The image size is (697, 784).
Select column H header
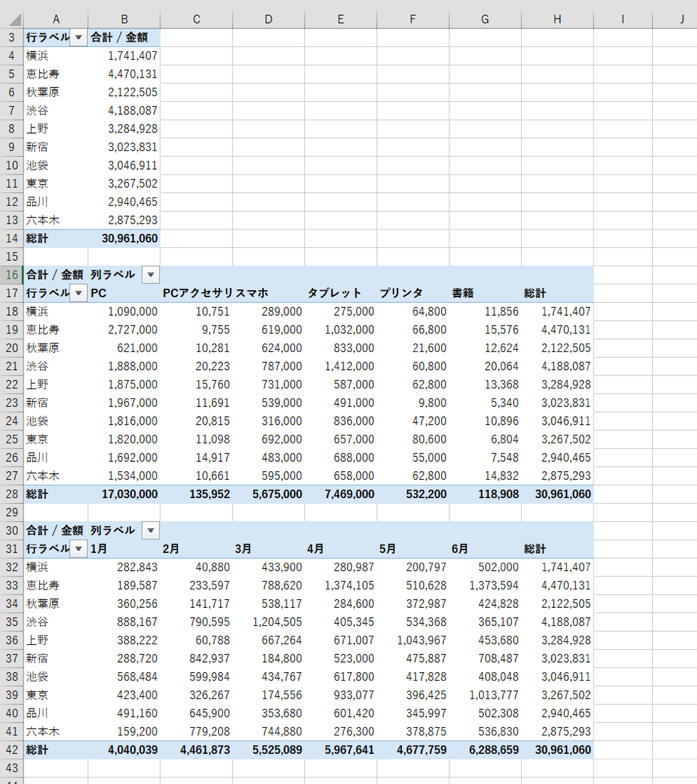click(557, 19)
